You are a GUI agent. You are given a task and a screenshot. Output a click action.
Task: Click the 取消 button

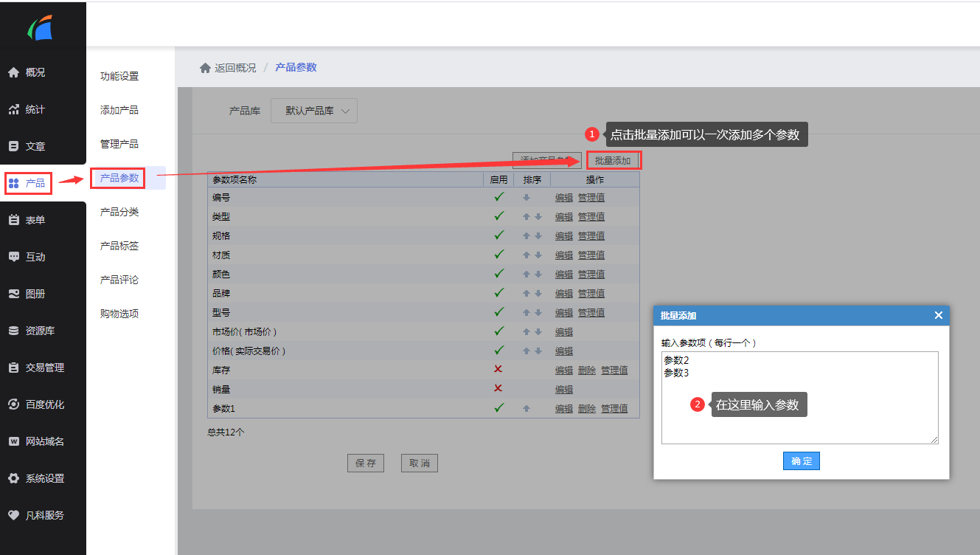(x=420, y=463)
